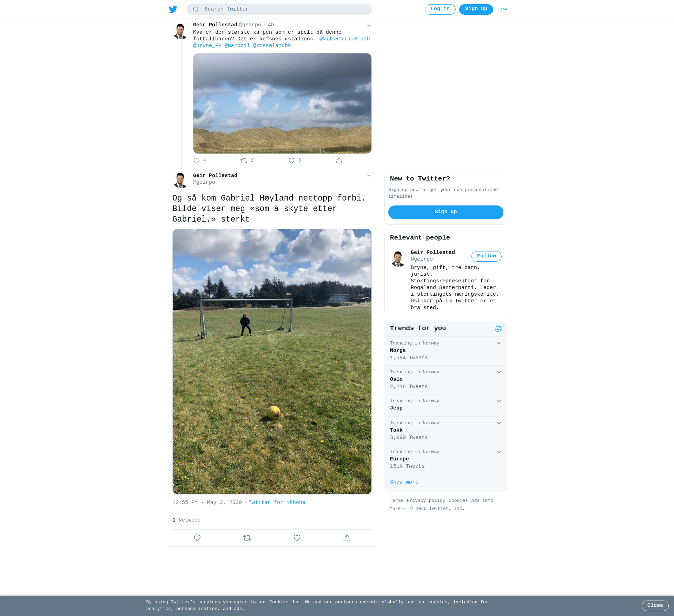Share the Refsnes stadion tweet
Image resolution: width=674 pixels, height=616 pixels.
pos(339,160)
